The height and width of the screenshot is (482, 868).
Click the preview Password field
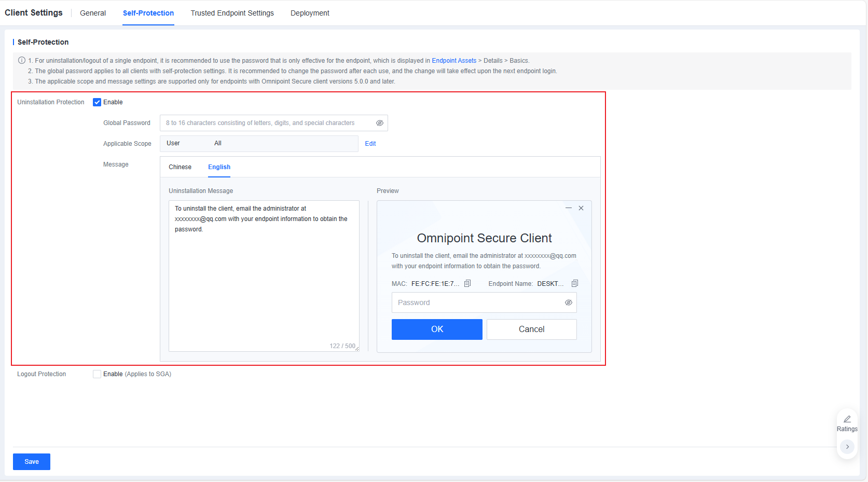[x=484, y=302]
